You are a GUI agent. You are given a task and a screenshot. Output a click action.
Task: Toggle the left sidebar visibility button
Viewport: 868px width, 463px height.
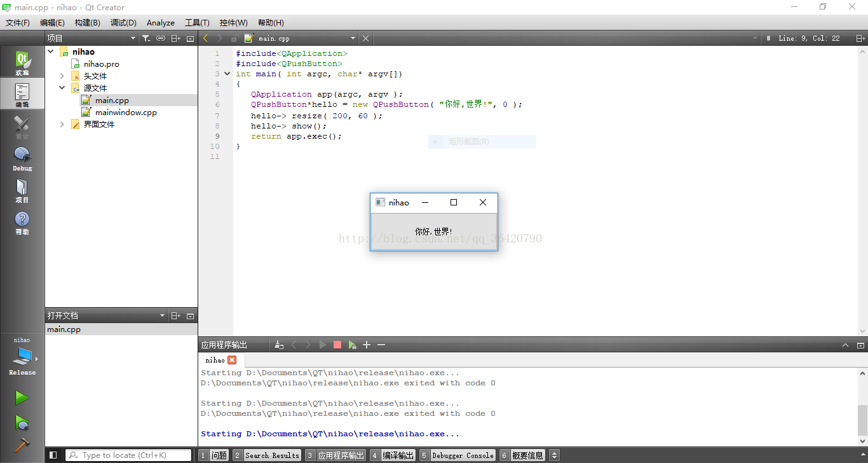pos(53,455)
